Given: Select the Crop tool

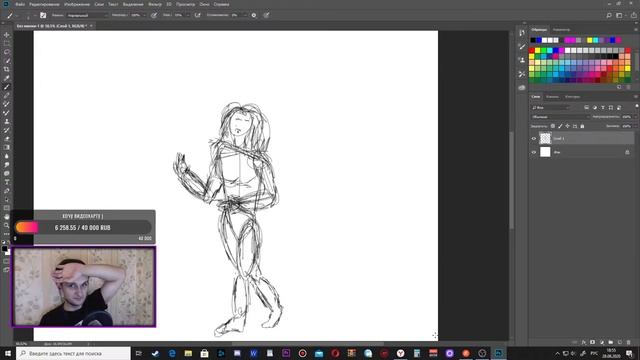Looking at the screenshot, I should [x=7, y=69].
